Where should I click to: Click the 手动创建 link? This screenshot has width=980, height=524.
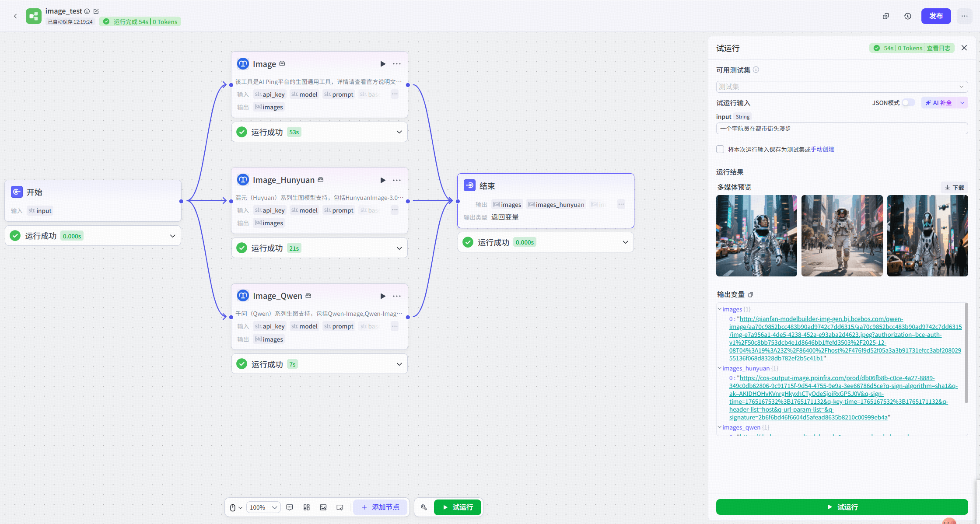tap(822, 150)
